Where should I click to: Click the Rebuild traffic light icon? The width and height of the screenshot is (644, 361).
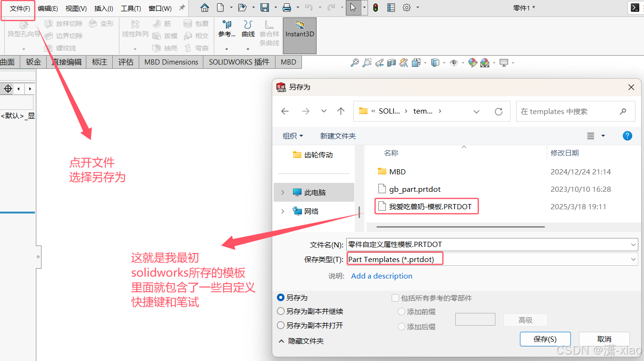click(x=375, y=8)
